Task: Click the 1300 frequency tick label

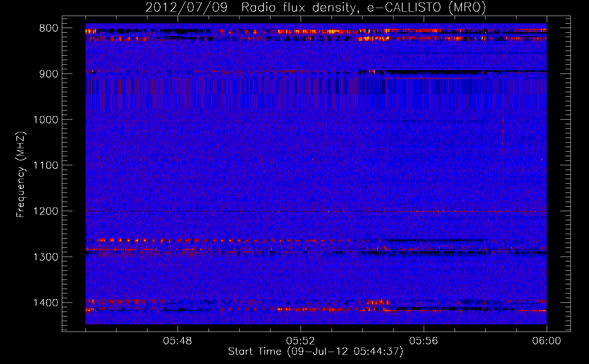Action: [x=46, y=257]
